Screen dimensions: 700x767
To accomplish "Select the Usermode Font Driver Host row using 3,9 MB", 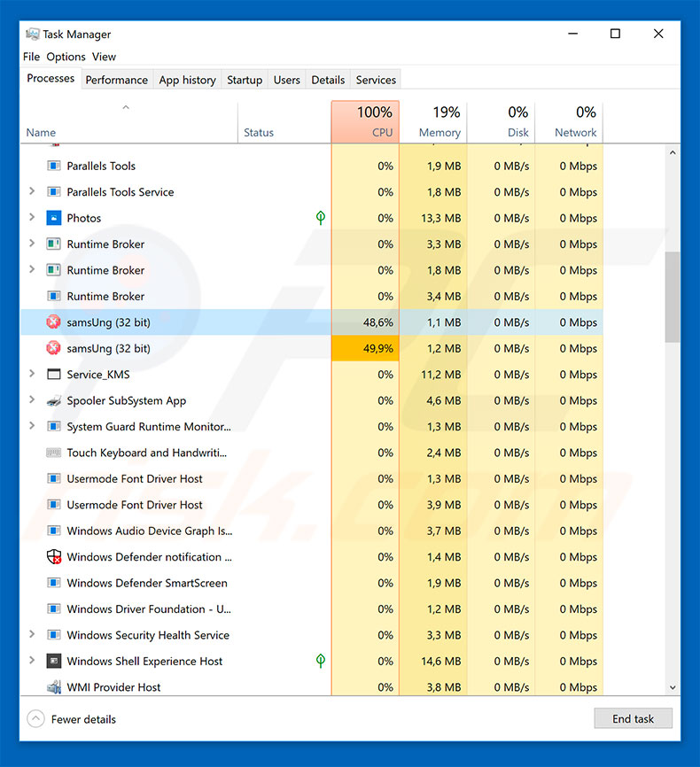I will tap(312, 504).
